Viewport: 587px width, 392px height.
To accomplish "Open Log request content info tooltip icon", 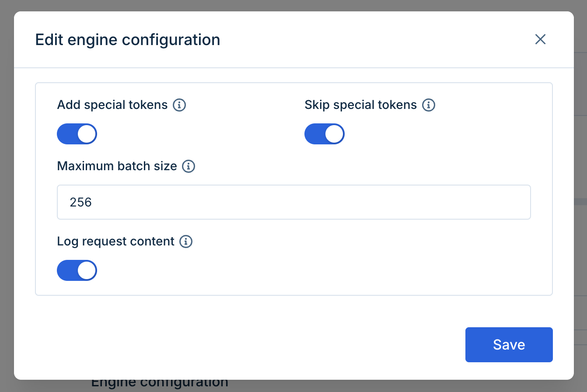I will (186, 241).
